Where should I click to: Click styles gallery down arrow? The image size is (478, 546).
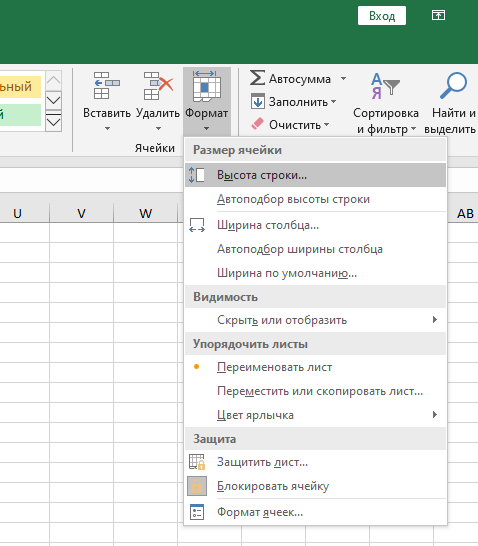[54, 100]
